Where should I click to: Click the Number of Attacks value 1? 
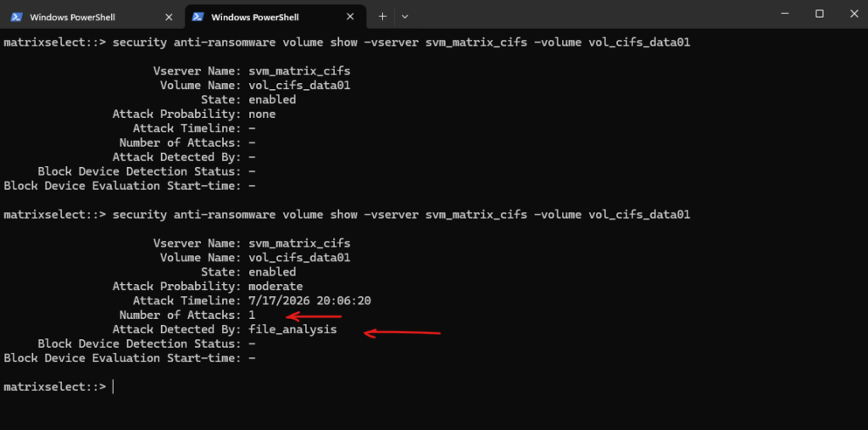click(252, 316)
